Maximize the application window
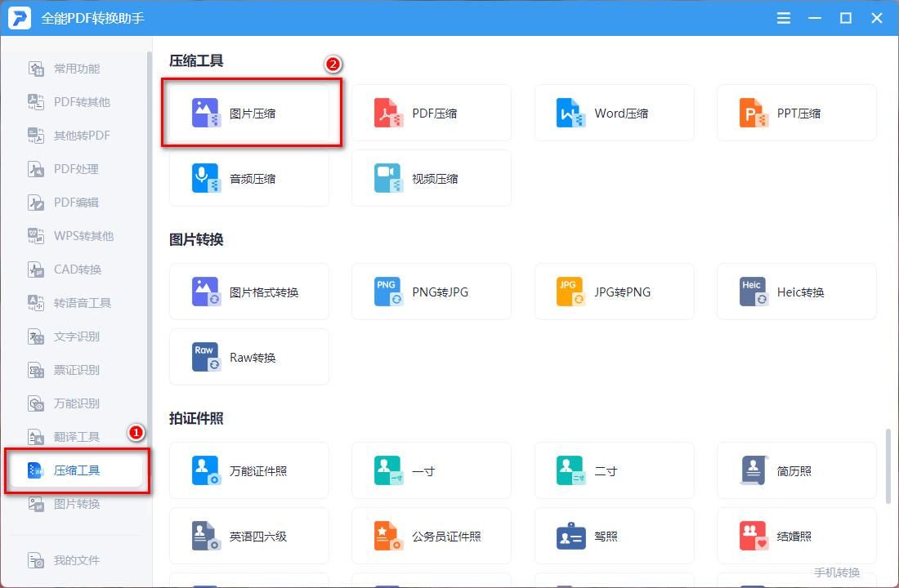899x588 pixels. point(846,18)
